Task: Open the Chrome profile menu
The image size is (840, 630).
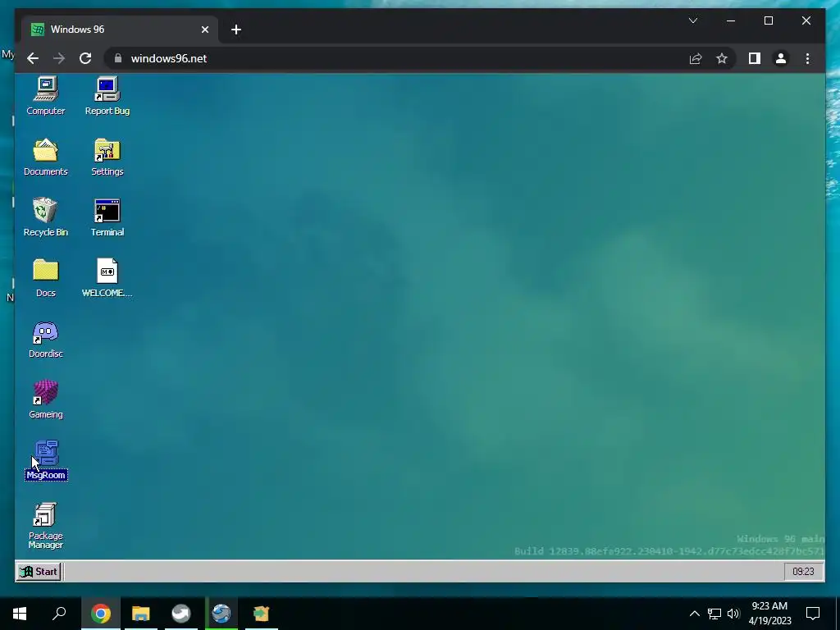Action: click(781, 58)
